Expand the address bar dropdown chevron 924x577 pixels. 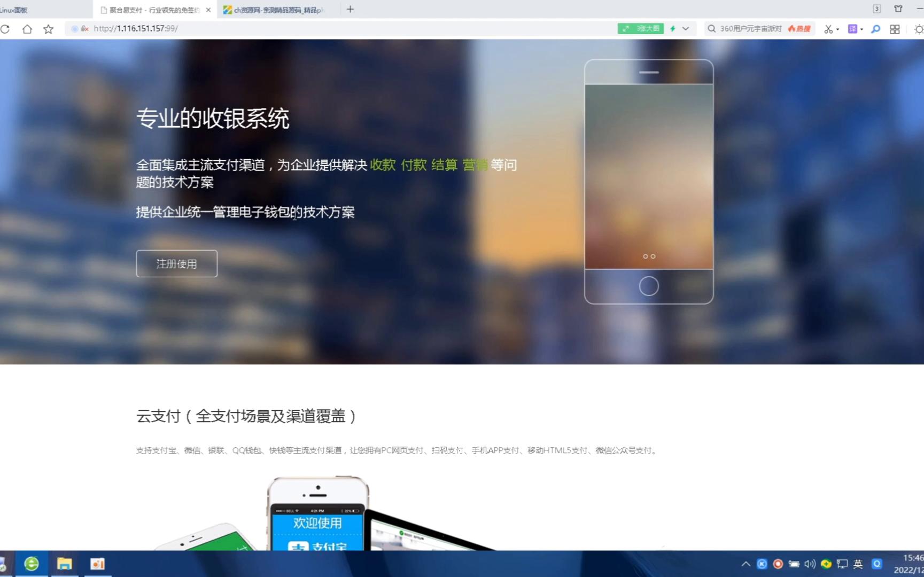(x=686, y=28)
